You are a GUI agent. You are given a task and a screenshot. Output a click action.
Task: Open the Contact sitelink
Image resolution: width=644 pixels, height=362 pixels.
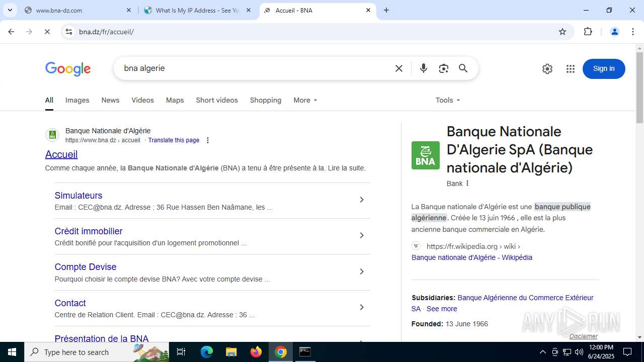[x=70, y=303]
